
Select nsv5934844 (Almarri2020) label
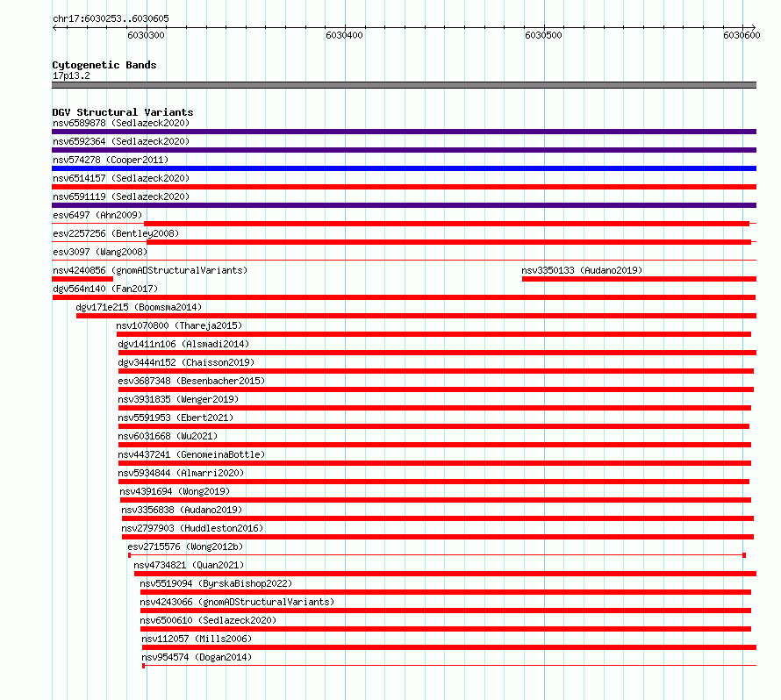(x=182, y=473)
